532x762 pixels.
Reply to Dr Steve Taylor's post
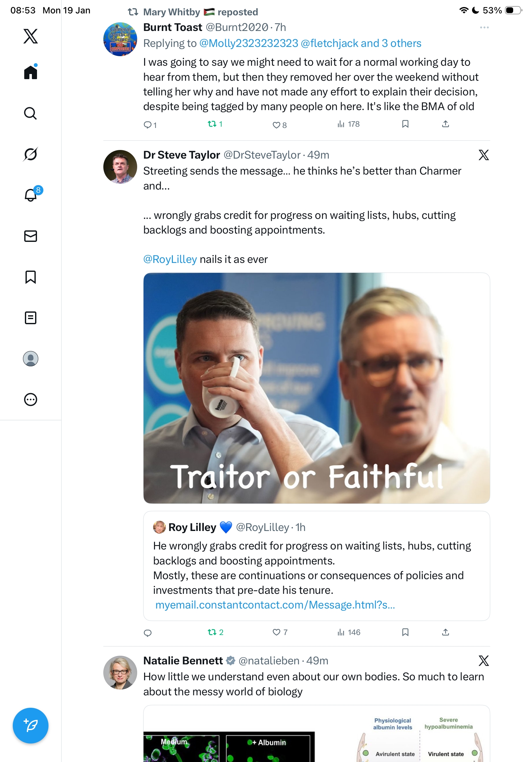point(148,633)
